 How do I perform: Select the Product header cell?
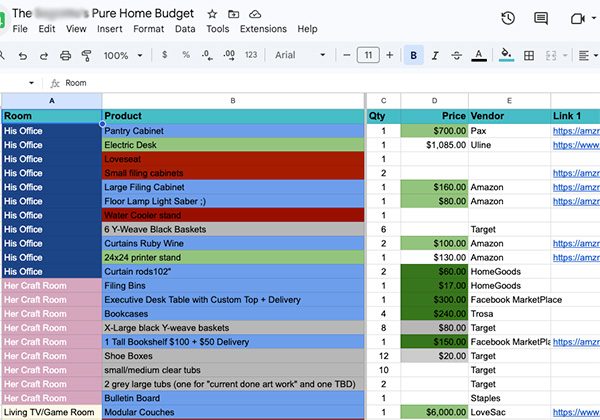[233, 116]
